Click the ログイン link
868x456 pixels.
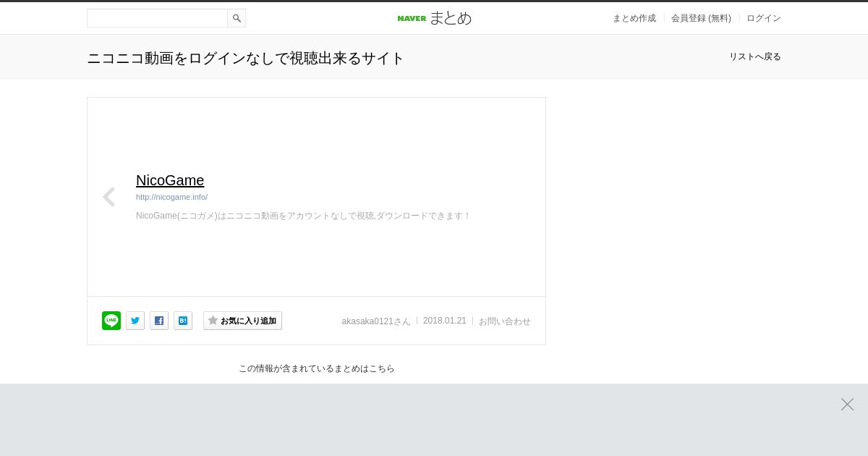point(764,18)
